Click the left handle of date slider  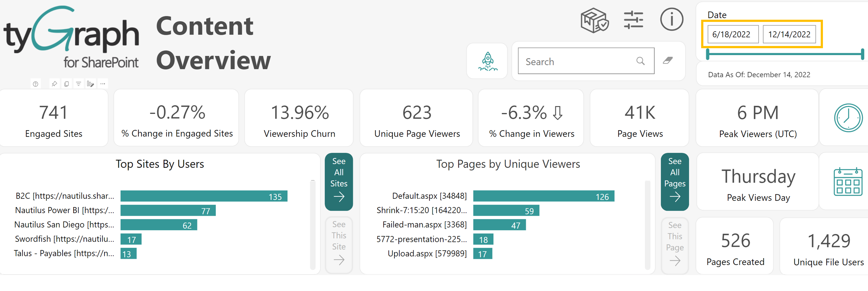tap(708, 54)
